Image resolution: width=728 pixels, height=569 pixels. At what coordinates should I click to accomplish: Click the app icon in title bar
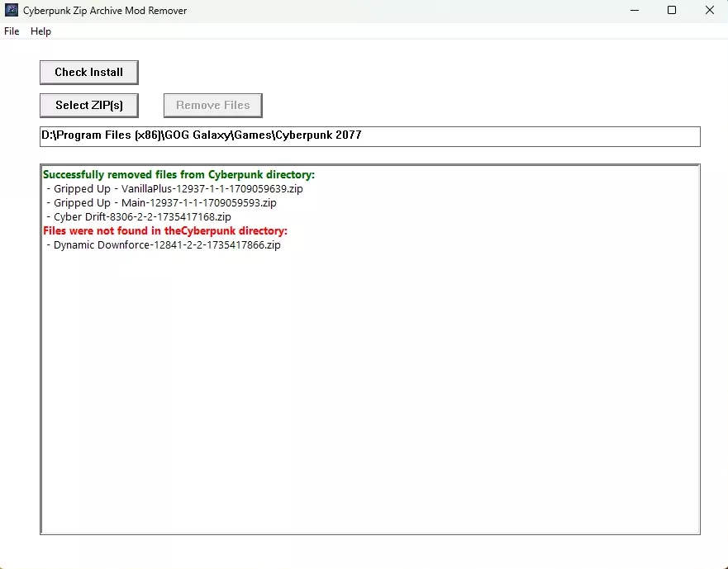[x=11, y=10]
